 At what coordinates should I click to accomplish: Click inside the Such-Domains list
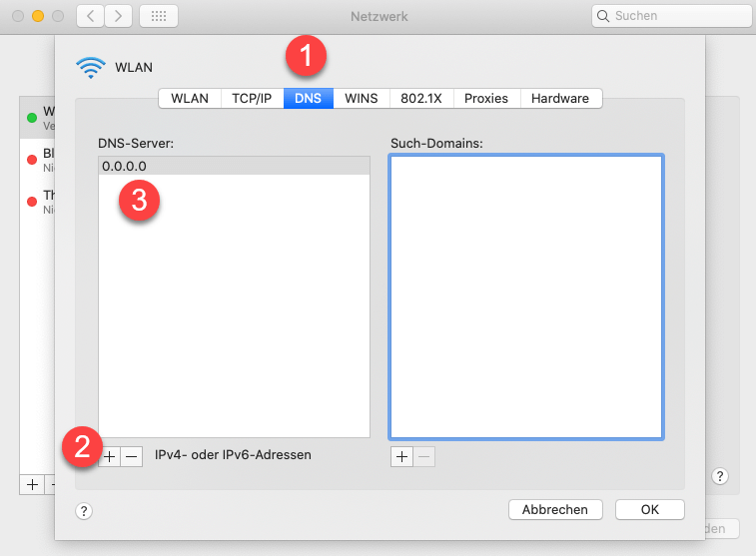click(x=526, y=296)
